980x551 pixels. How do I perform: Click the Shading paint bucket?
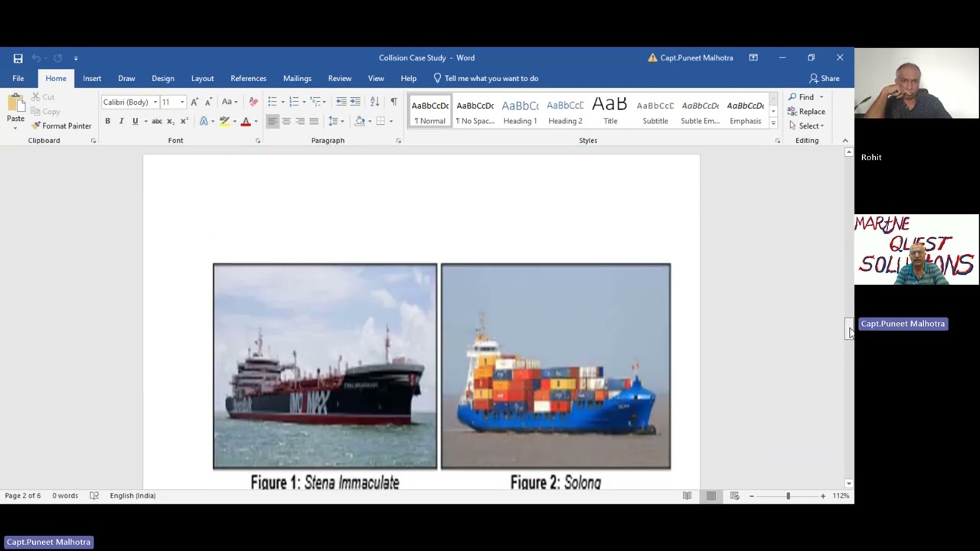(x=360, y=121)
